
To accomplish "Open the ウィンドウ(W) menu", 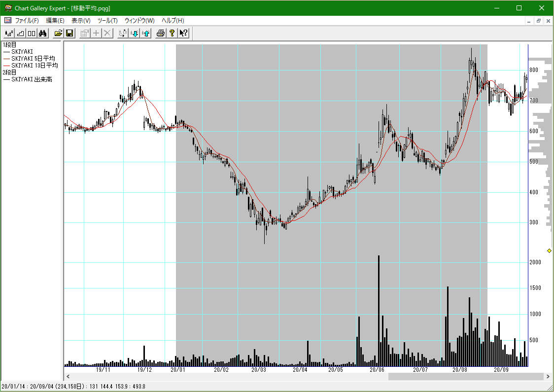I will [x=139, y=21].
